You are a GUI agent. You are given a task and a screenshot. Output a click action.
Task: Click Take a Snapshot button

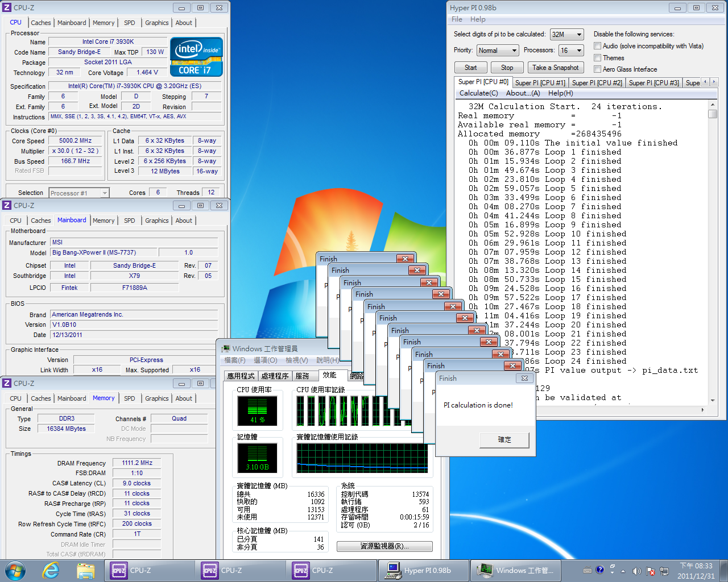point(556,68)
